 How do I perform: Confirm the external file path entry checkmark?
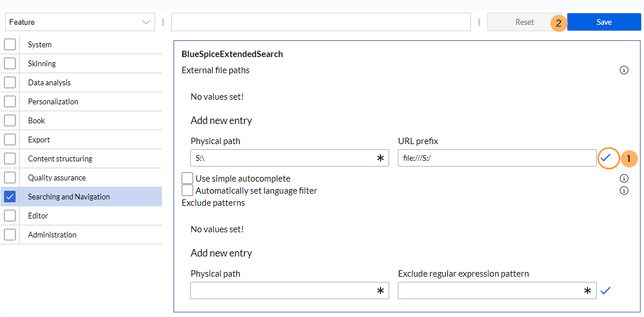click(605, 158)
